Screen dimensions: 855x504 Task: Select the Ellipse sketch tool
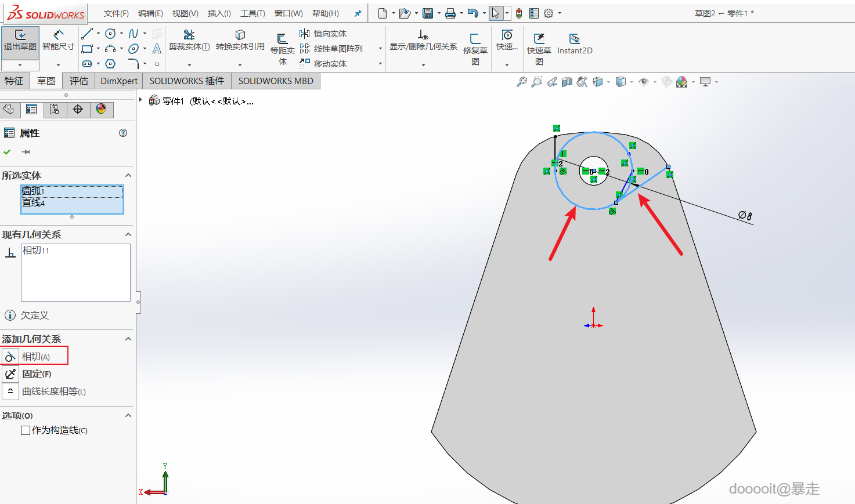coord(134,49)
